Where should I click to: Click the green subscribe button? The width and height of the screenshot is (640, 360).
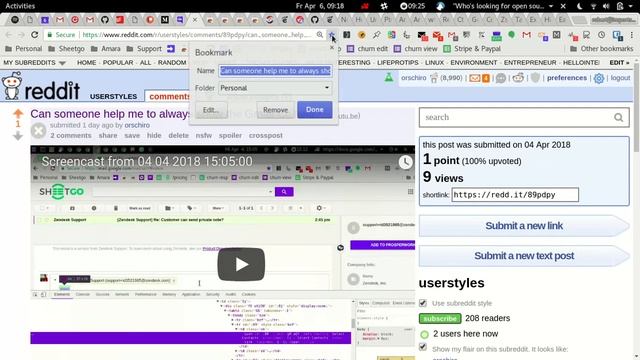tap(440, 318)
